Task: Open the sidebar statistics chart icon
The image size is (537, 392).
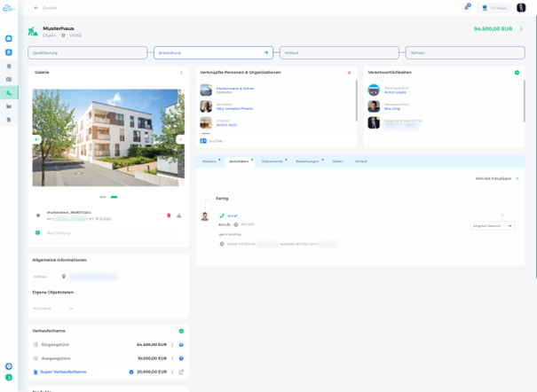Action: point(9,106)
